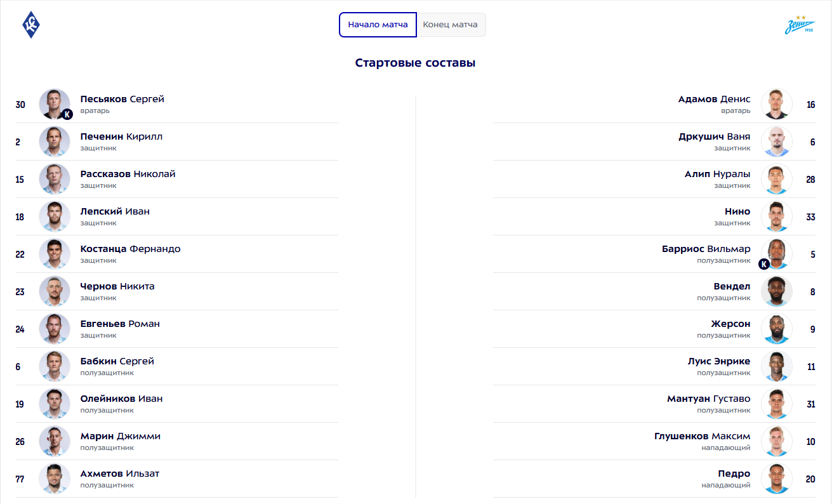Click the captain badge on Барриос's photo
The height and width of the screenshot is (504, 832).
tap(764, 264)
